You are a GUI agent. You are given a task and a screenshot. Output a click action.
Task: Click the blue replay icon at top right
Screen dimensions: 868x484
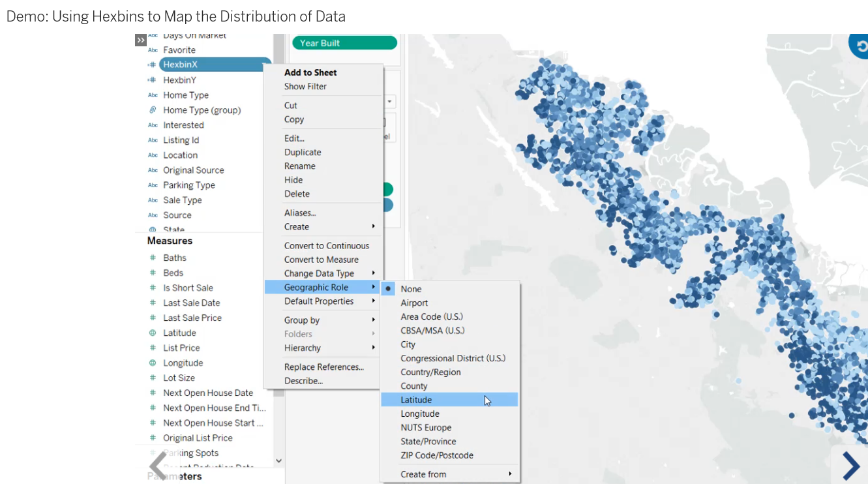[861, 45]
